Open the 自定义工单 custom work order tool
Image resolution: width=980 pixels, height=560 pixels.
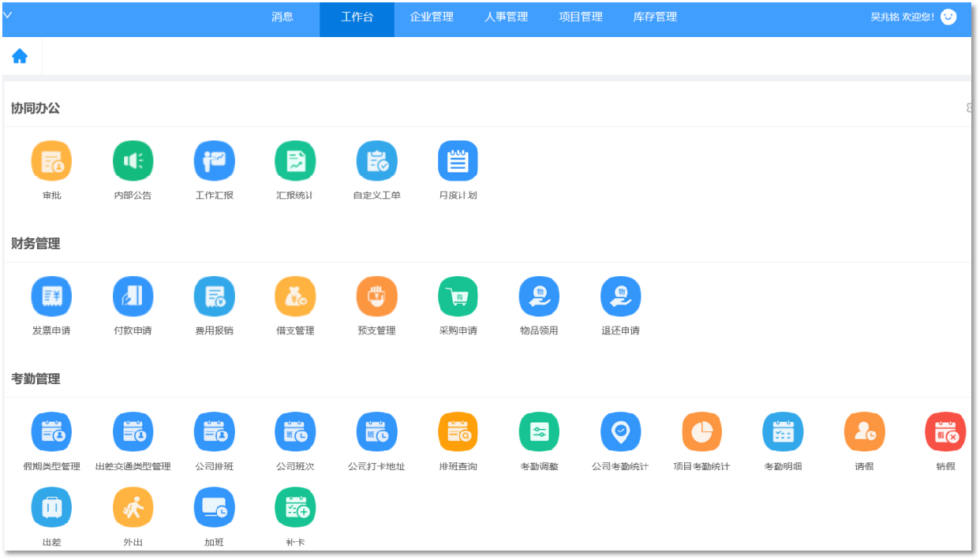tap(376, 160)
